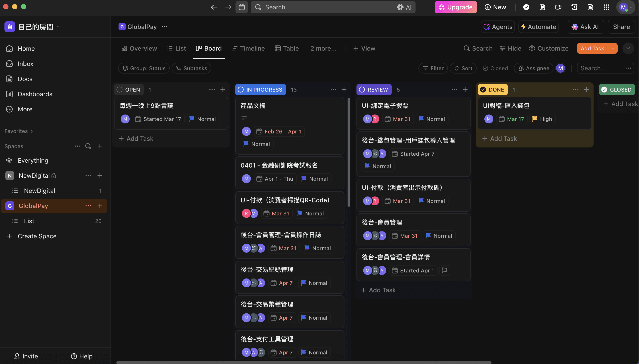Open the document icon in top bar
This screenshot has width=639, height=364.
[x=590, y=7]
